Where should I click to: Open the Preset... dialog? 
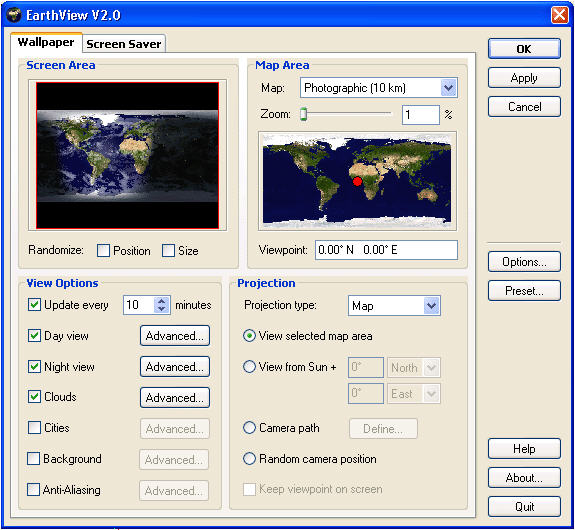point(524,291)
